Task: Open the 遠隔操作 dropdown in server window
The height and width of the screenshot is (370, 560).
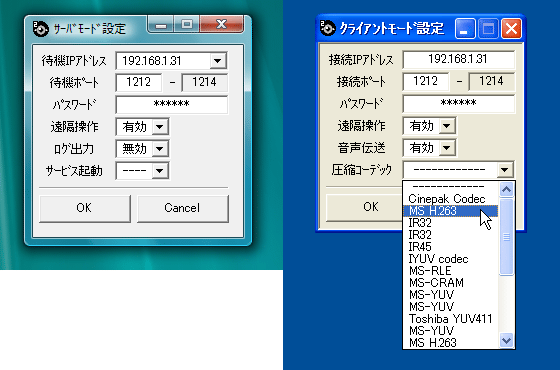Action: click(x=160, y=127)
